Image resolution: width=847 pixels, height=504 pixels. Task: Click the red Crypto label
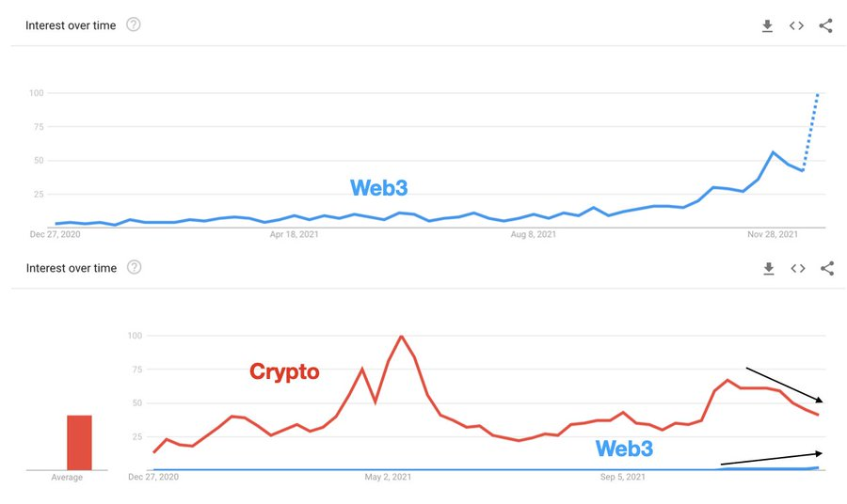pos(284,371)
